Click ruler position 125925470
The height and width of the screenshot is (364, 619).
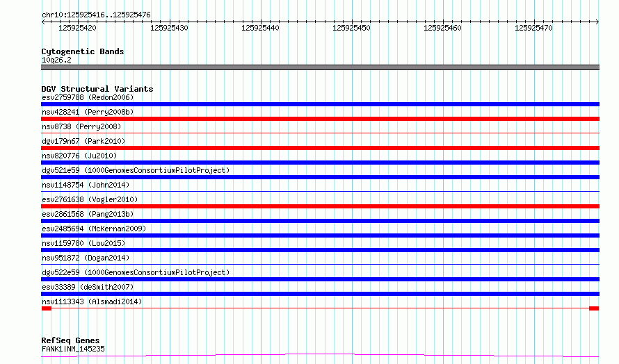[x=533, y=28]
